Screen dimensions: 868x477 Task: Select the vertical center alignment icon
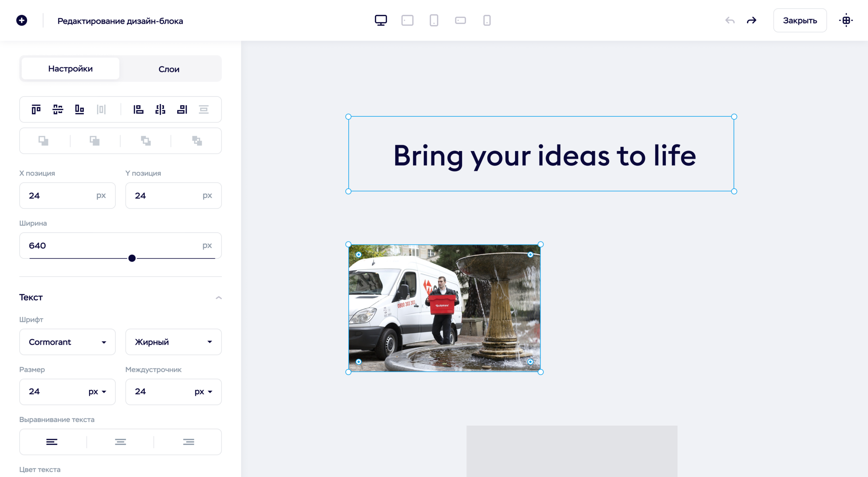point(58,109)
